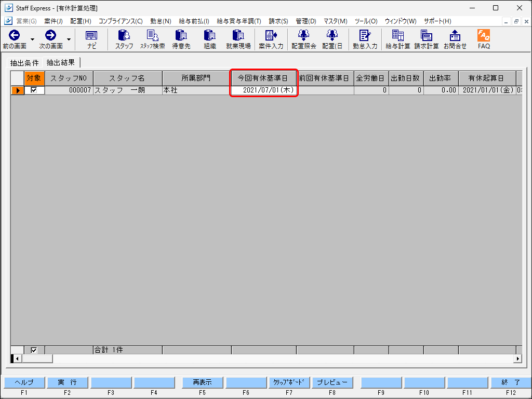Screen dimensions: 532x399
Task: Open the コンプライアンス(C) menu
Action: 121,21
